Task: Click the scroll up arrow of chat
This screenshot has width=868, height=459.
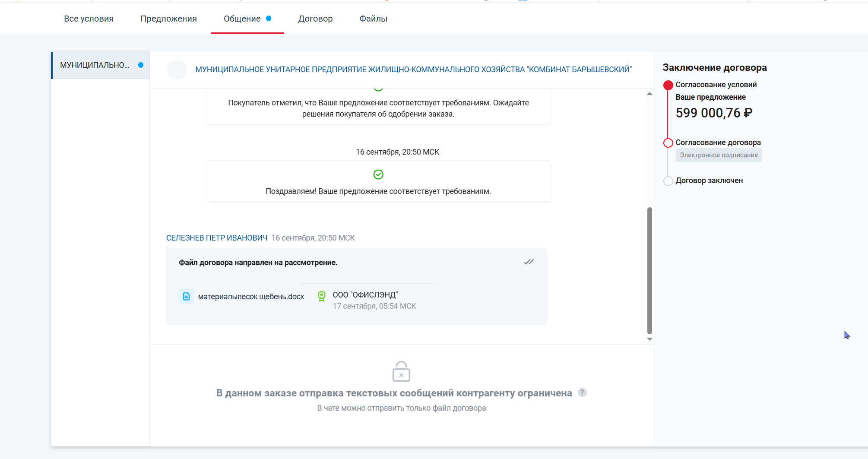Action: coord(649,94)
